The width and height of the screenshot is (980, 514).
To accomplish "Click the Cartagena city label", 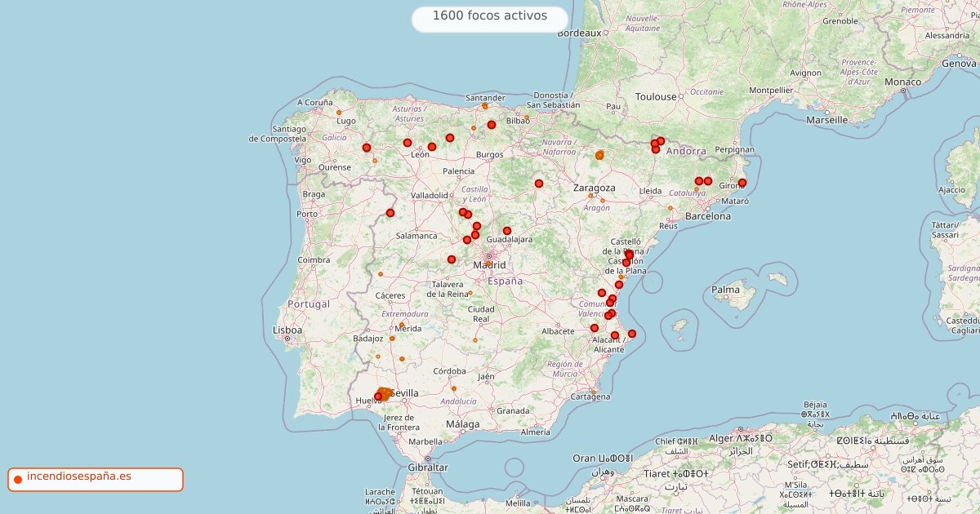I will pos(590,397).
